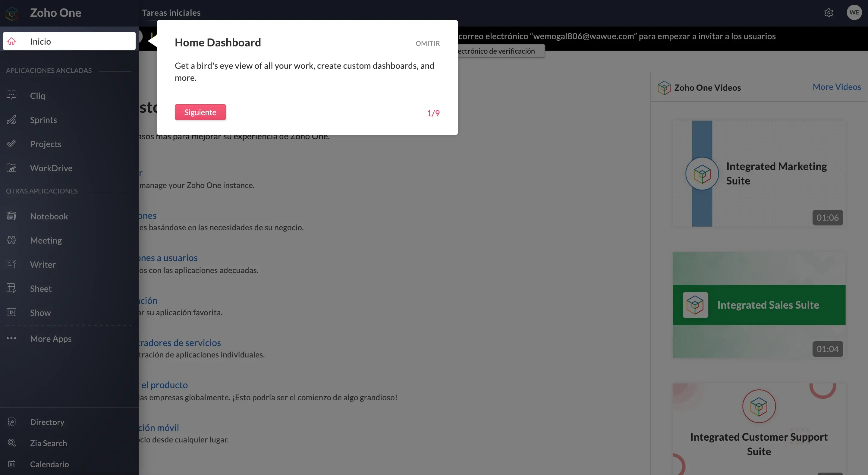
Task: Click the Projects checkmark icon
Action: pyautogui.click(x=11, y=144)
